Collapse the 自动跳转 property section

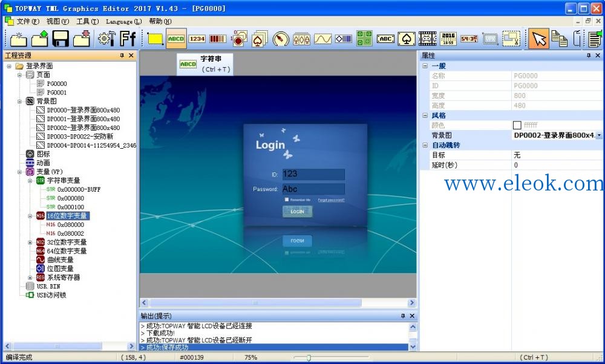pyautogui.click(x=425, y=145)
